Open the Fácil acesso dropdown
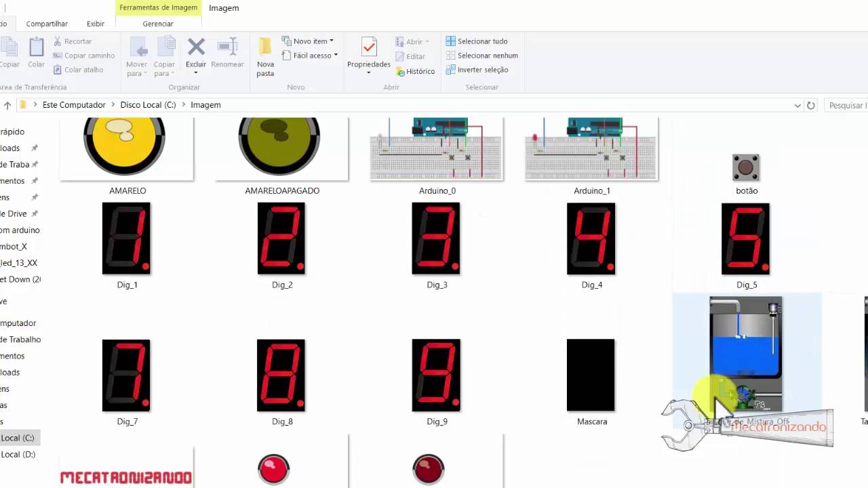Screen dimensions: 868x488 [x=310, y=56]
